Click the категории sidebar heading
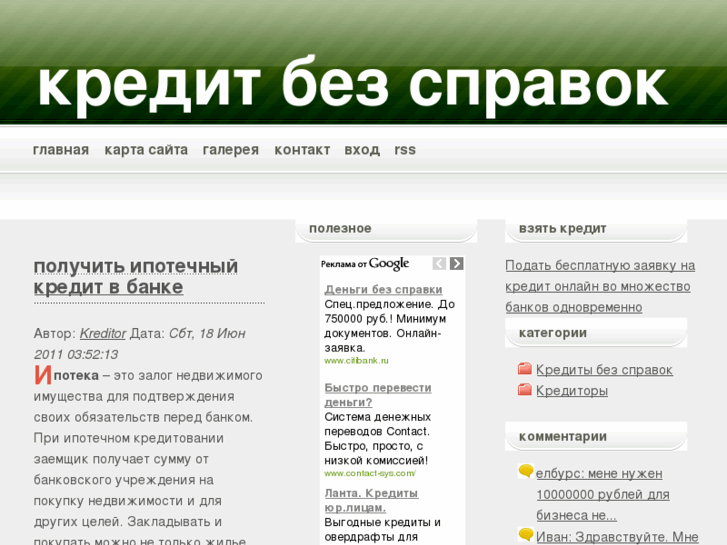 (553, 333)
